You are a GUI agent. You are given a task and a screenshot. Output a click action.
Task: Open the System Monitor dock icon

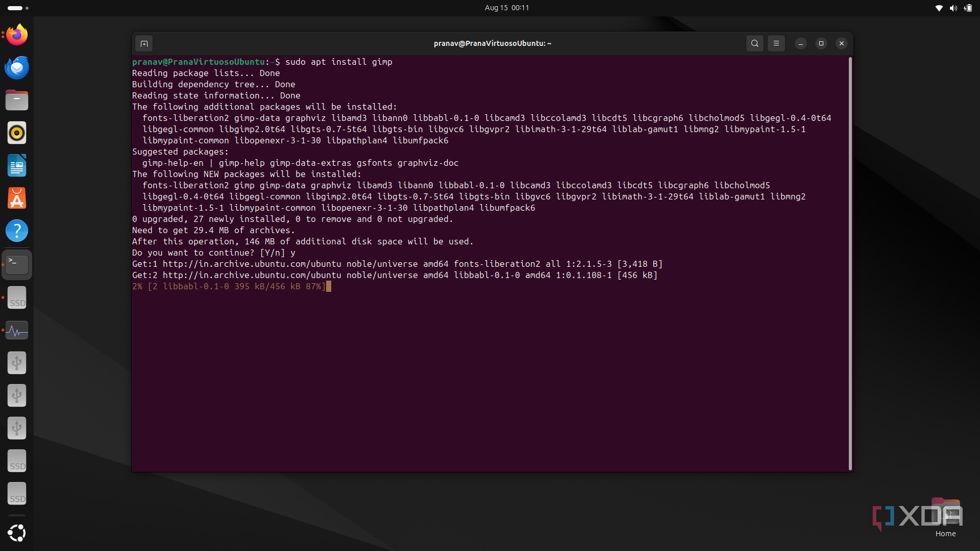[x=17, y=330]
